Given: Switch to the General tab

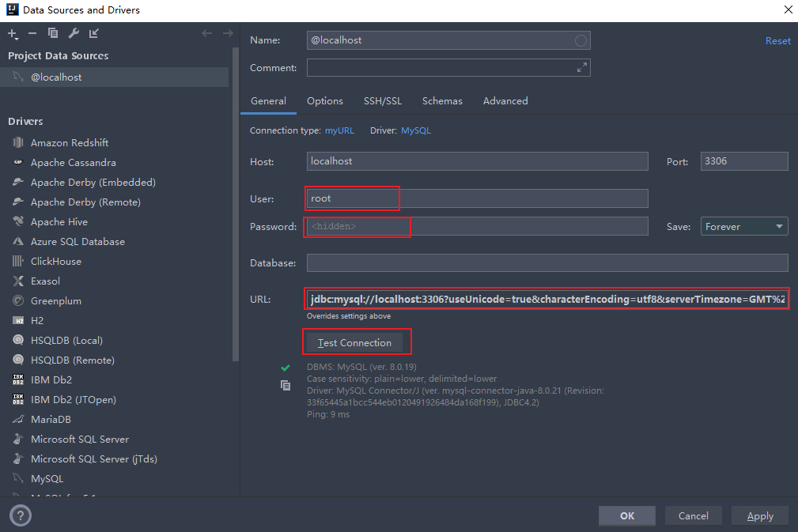Looking at the screenshot, I should click(x=268, y=100).
